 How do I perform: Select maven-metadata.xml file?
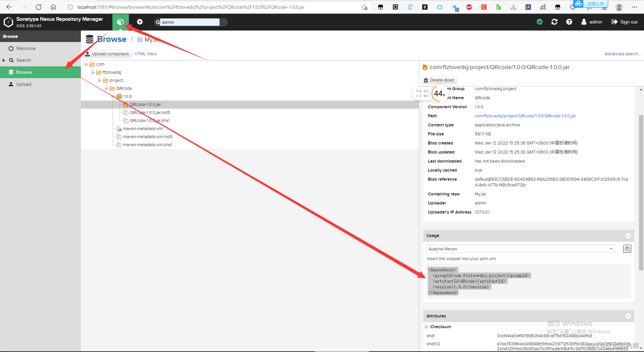[x=143, y=129]
